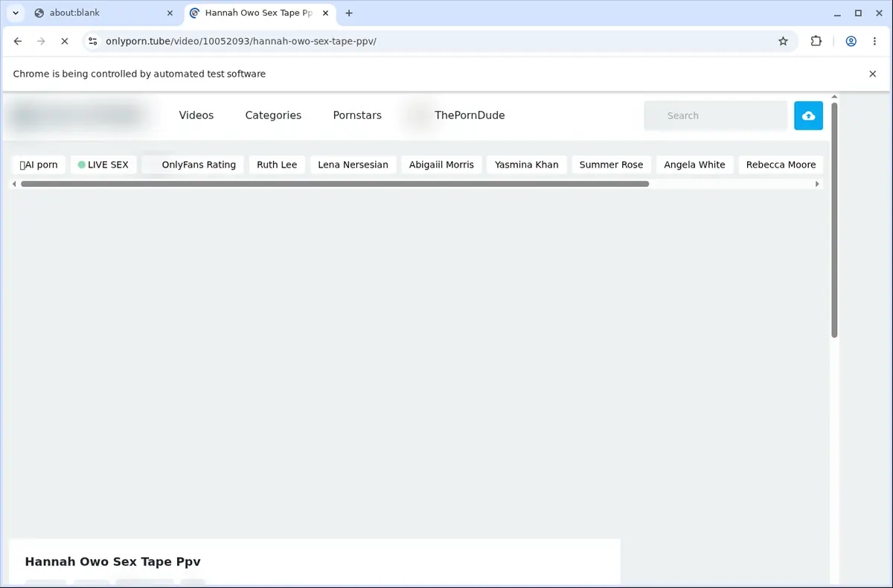Screen dimensions: 893x588
Task: Click the page scrollbar up arrow
Action: (x=835, y=97)
